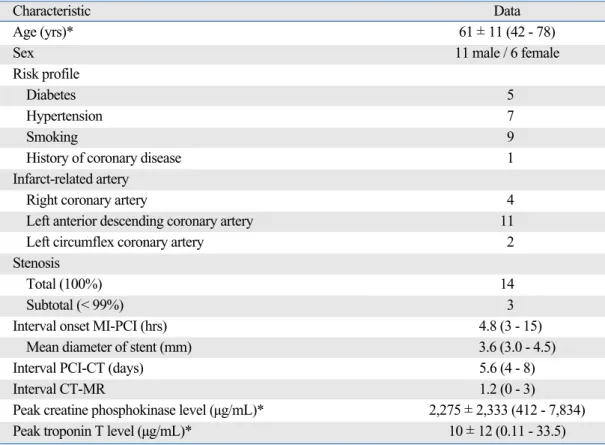Click the value '1.2 (0 - 3)'
This screenshot has height=445, width=605.
click(507, 389)
